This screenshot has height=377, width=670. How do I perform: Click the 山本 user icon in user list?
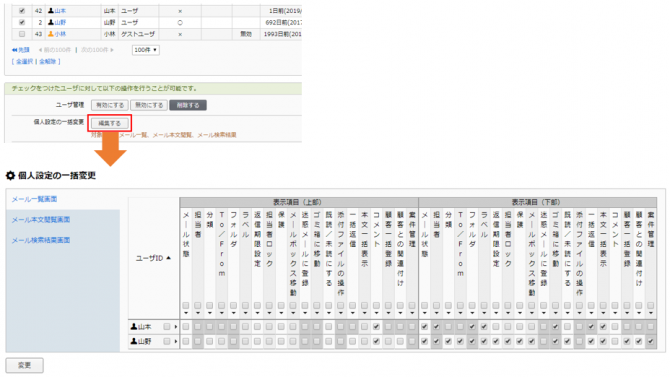pos(51,11)
